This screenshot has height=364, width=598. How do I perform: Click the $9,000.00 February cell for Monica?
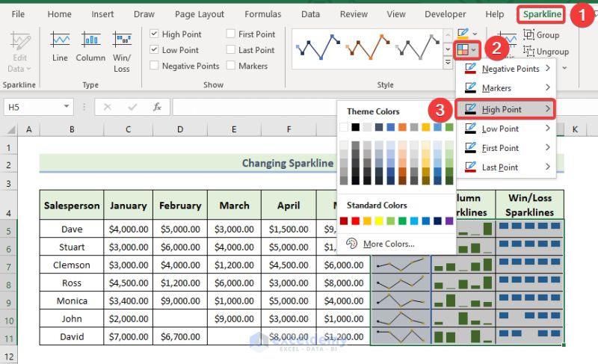[180, 300]
